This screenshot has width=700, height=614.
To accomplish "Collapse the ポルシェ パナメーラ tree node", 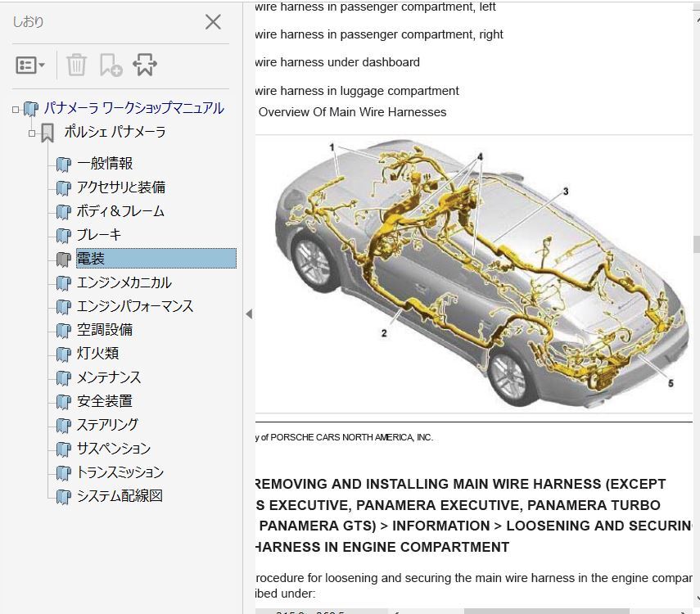I will (x=32, y=133).
